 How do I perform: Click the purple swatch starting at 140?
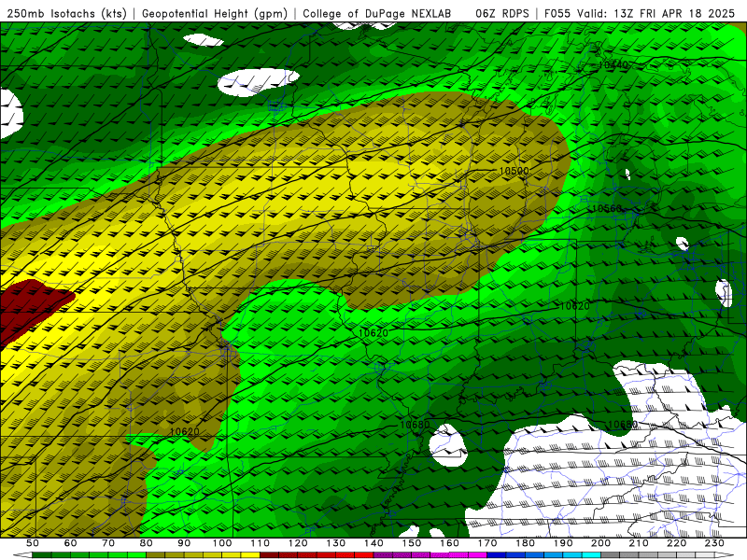click(x=383, y=555)
